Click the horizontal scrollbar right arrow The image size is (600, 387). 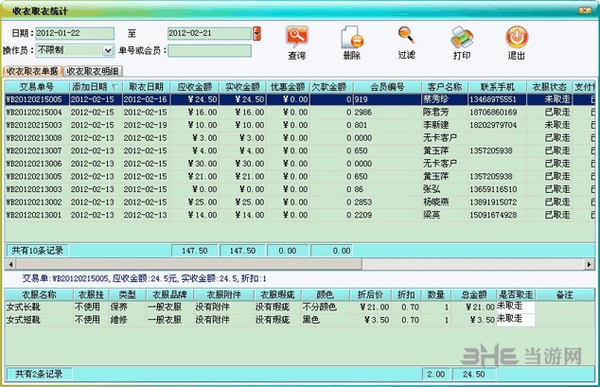589,264
